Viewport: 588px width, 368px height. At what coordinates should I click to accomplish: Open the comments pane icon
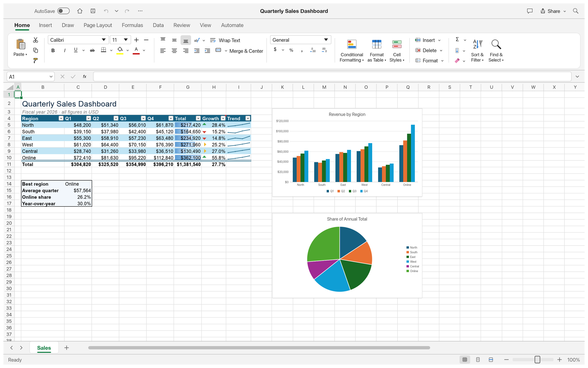pyautogui.click(x=529, y=11)
